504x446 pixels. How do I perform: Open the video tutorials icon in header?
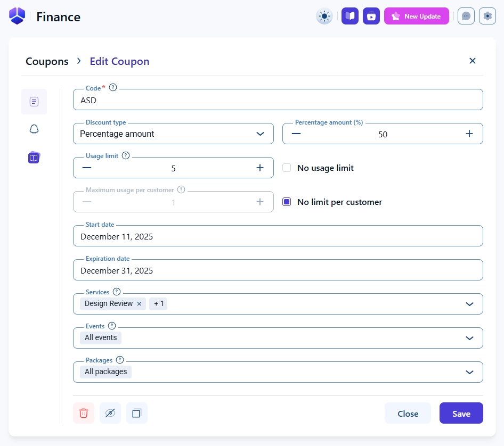[371, 16]
